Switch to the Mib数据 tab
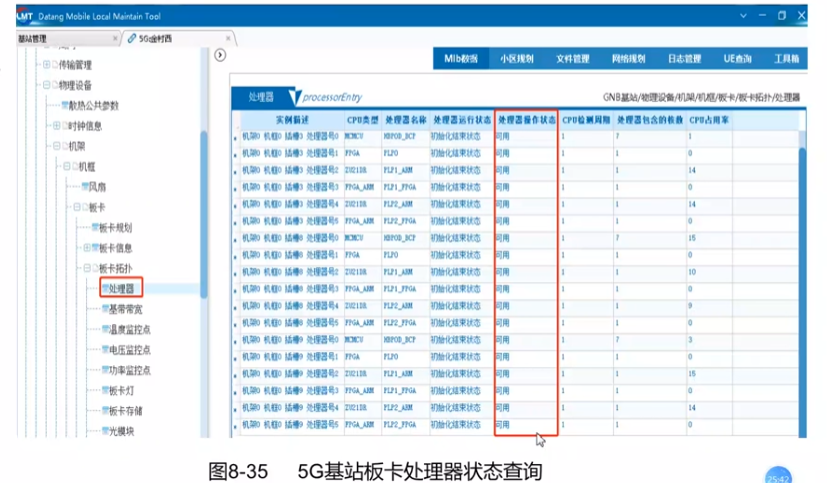Image resolution: width=827 pixels, height=483 pixels. point(461,59)
